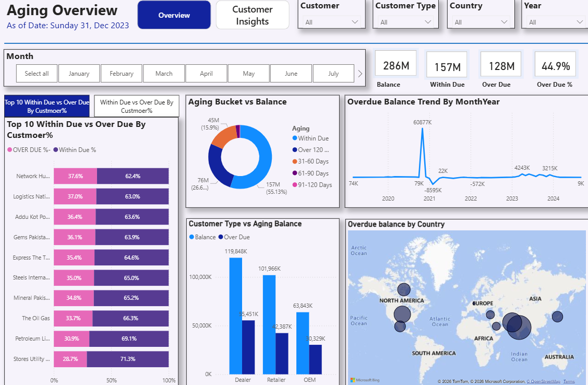Open the Customer Insights page
Screen dimensions: 588x385
click(253, 15)
